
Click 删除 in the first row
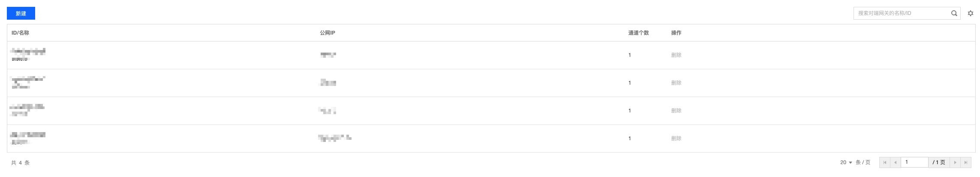(676, 55)
